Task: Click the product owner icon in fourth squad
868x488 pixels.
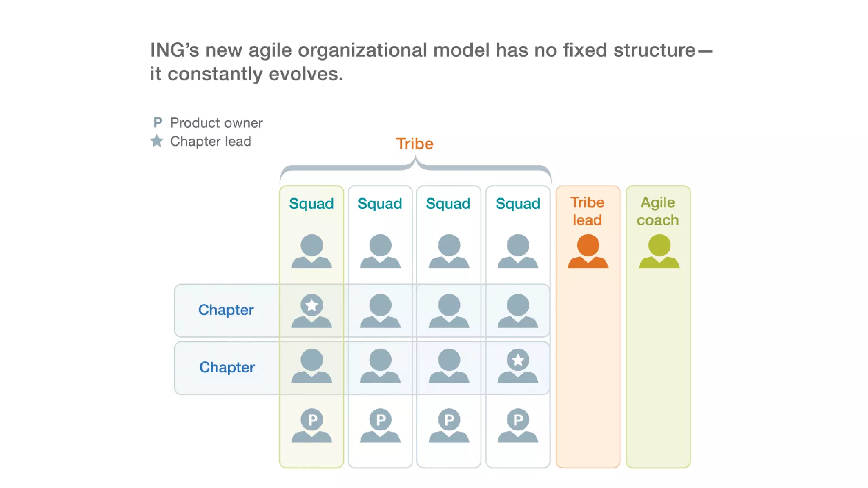Action: pos(517,425)
